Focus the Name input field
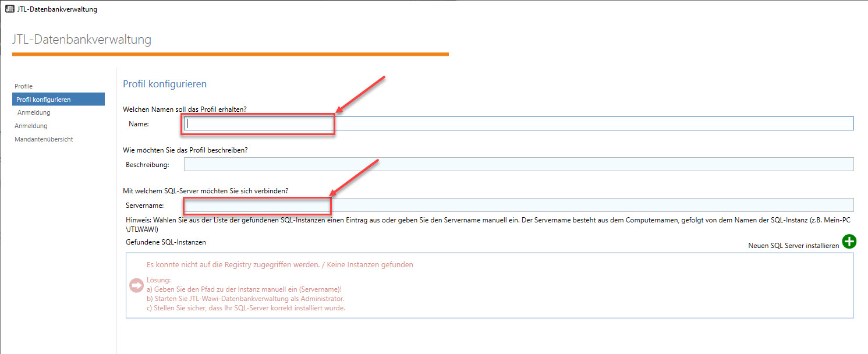Image resolution: width=868 pixels, height=354 pixels. tap(519, 123)
